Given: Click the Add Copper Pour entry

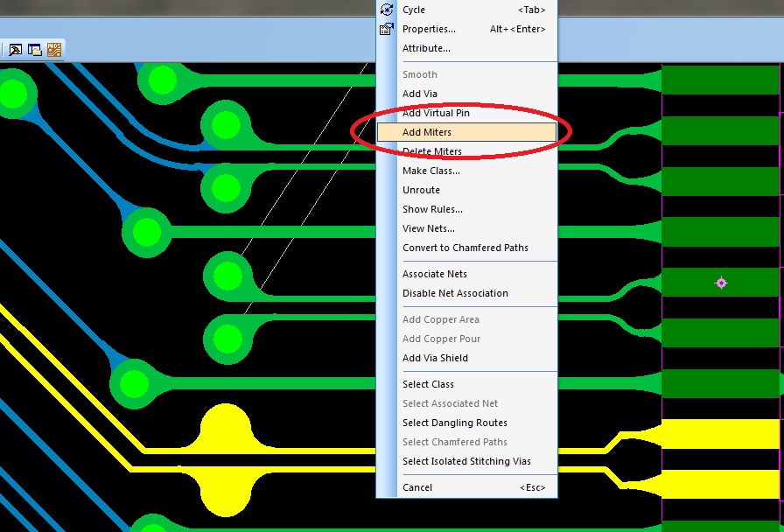Looking at the screenshot, I should click(467, 339).
